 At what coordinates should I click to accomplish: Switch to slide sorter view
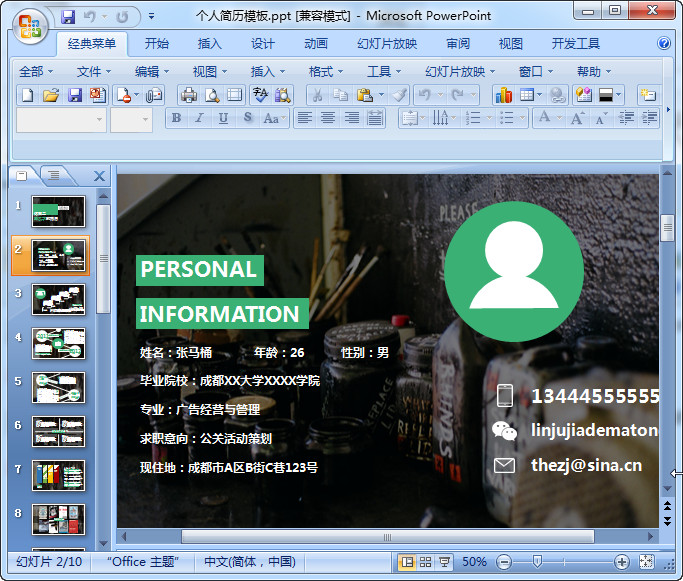[x=426, y=562]
